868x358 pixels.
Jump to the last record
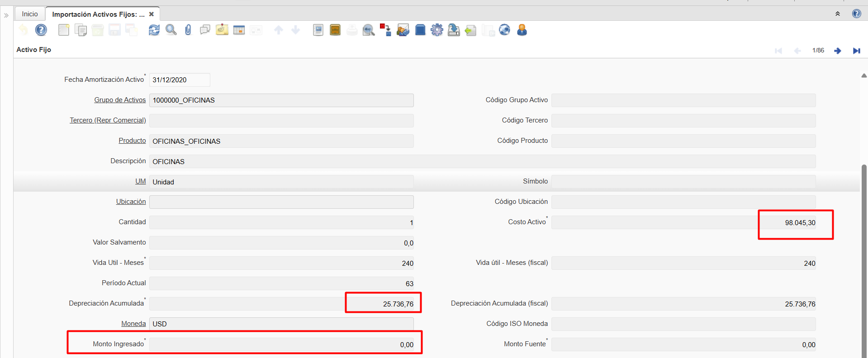(x=856, y=51)
